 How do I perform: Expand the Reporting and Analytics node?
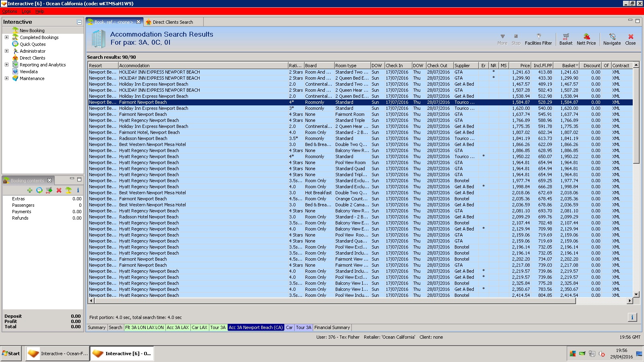point(6,65)
